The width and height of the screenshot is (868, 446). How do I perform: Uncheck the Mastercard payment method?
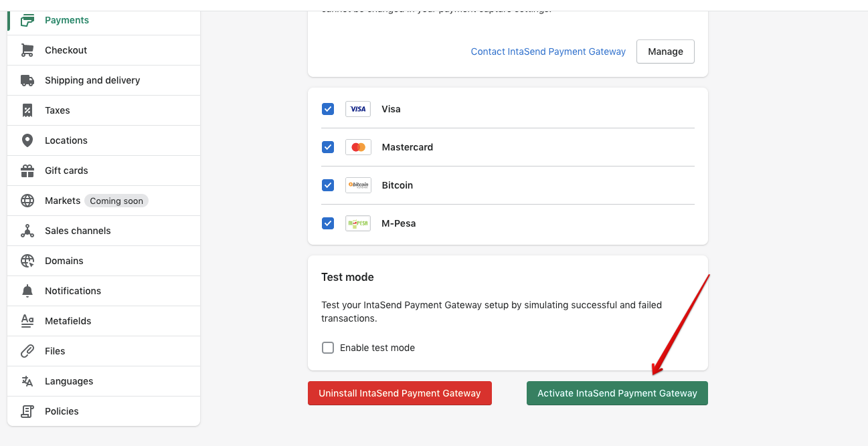pyautogui.click(x=328, y=147)
